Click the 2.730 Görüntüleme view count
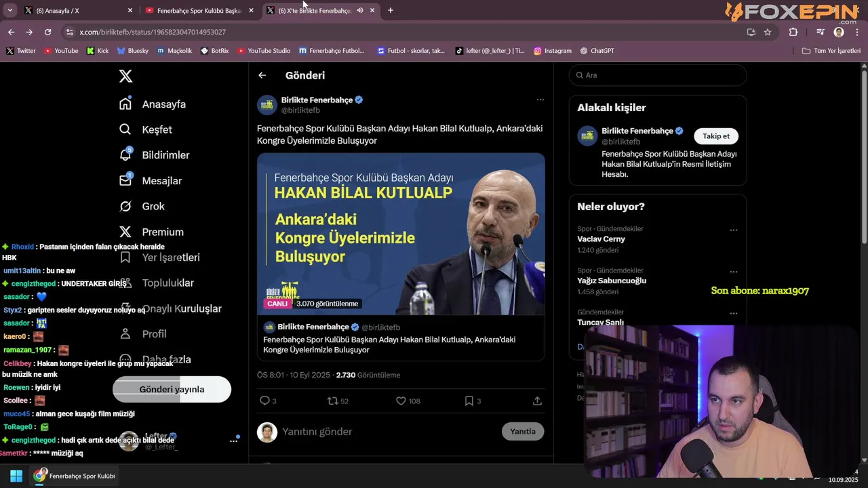Image resolution: width=868 pixels, height=488 pixels. 368,375
